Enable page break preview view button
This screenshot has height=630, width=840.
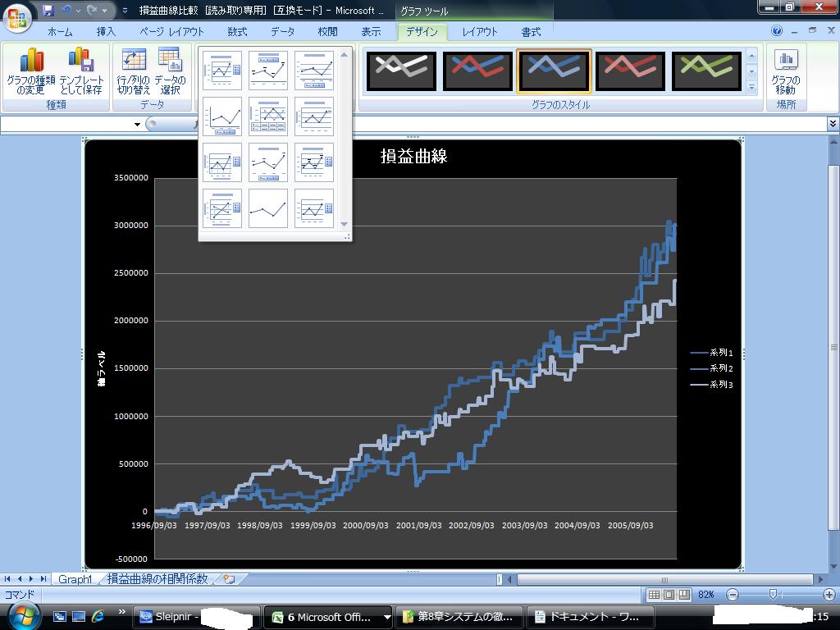[682, 594]
